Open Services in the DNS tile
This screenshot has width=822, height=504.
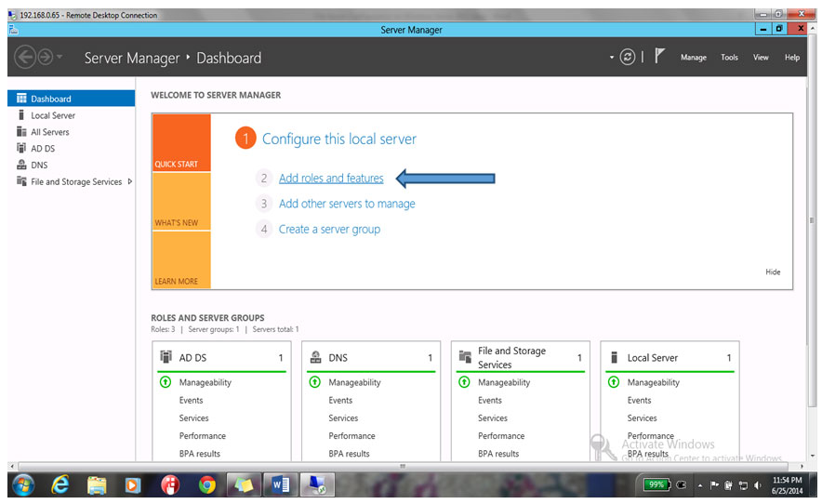pos(343,418)
